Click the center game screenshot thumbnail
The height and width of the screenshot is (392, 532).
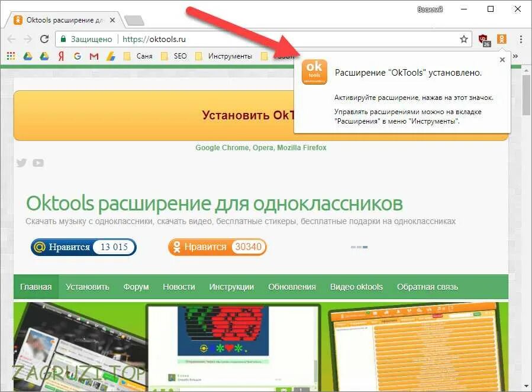tap(233, 348)
